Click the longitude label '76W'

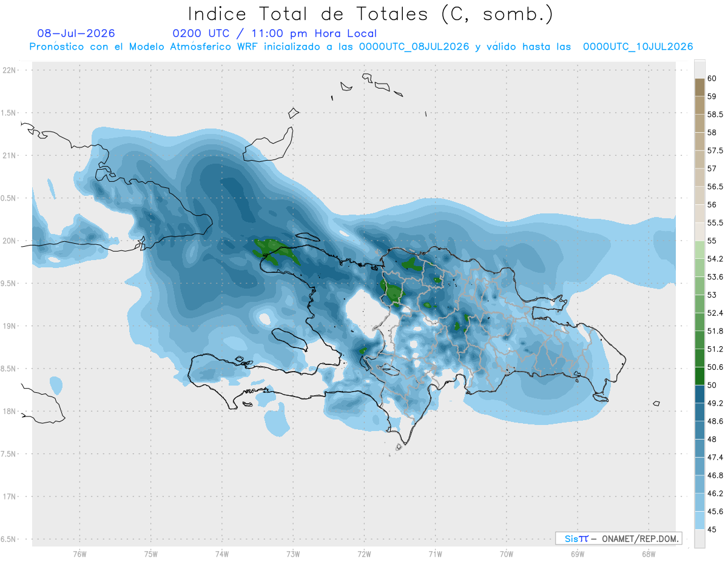tap(79, 554)
